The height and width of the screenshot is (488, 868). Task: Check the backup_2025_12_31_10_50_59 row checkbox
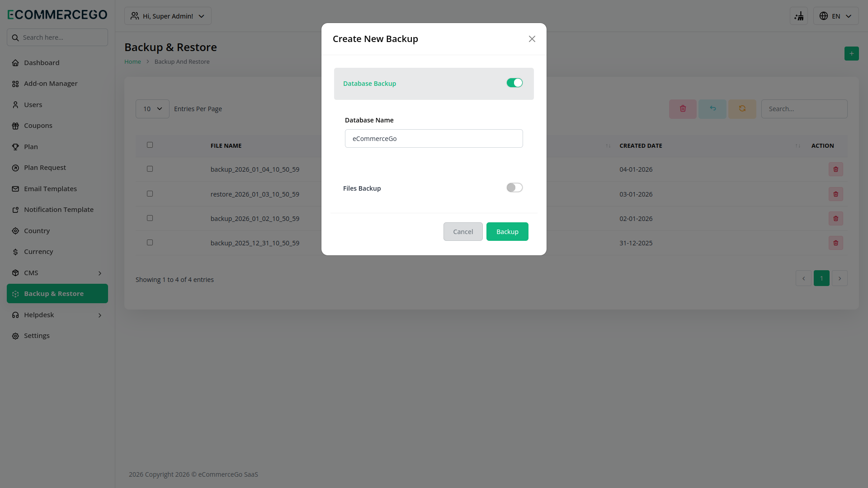pyautogui.click(x=150, y=242)
